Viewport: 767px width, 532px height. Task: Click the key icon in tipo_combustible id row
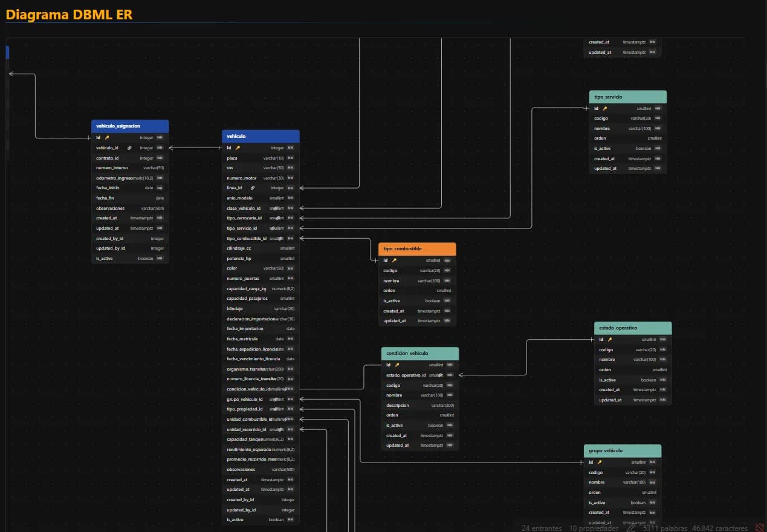click(x=394, y=261)
